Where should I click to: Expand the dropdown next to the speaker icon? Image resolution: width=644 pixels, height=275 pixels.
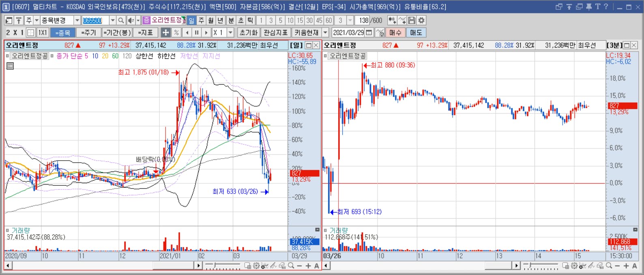pyautogui.click(x=138, y=20)
